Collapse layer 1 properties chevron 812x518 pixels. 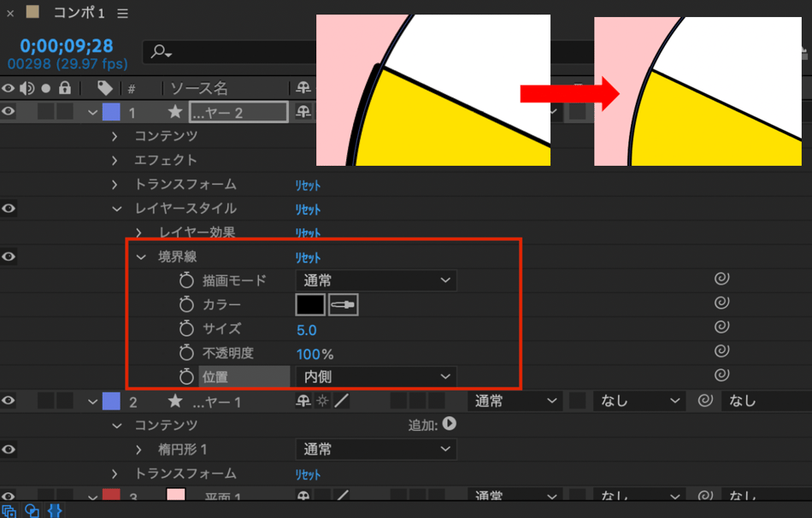click(92, 113)
